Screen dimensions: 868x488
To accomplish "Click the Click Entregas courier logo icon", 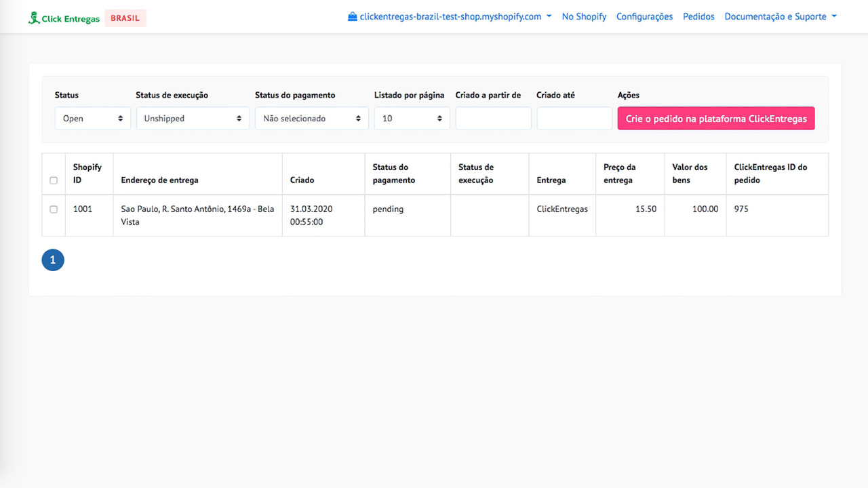I will (x=33, y=16).
